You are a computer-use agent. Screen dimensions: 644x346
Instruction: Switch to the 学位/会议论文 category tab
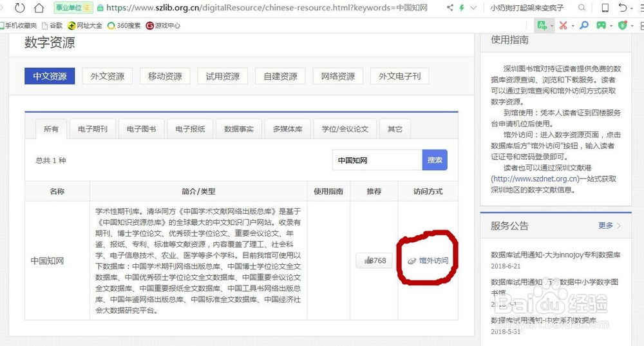(x=345, y=129)
